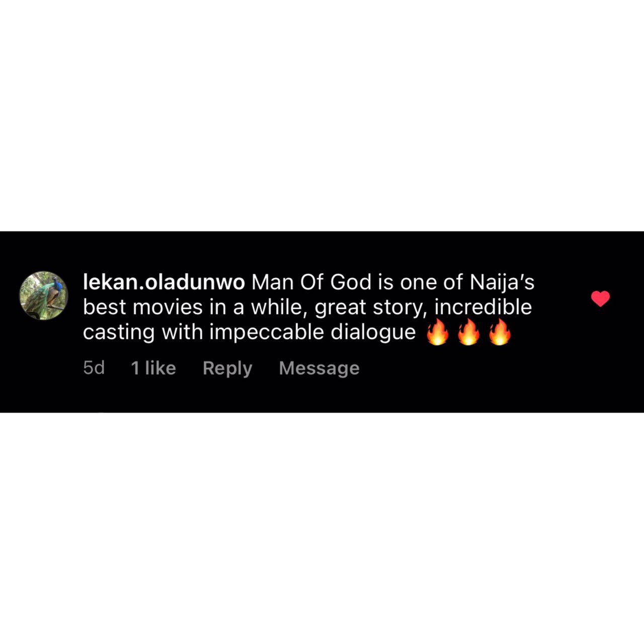Tap the Message button

pos(319,368)
